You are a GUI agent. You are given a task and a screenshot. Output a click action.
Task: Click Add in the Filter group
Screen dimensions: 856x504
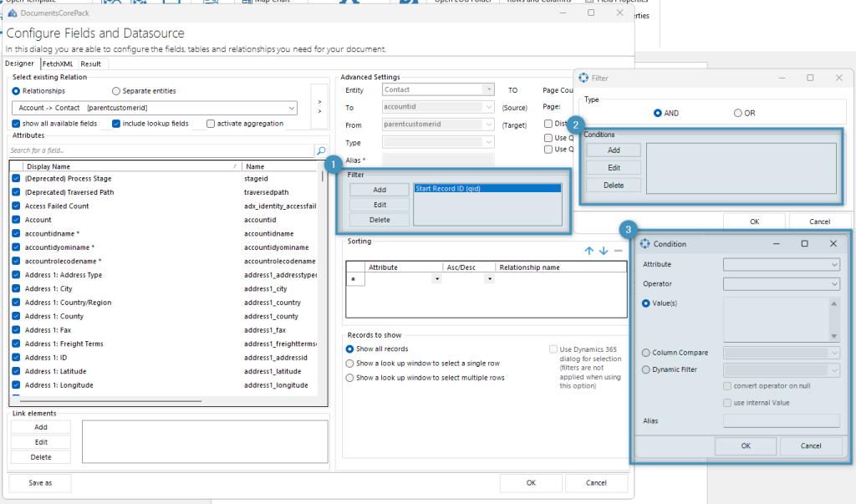[380, 190]
